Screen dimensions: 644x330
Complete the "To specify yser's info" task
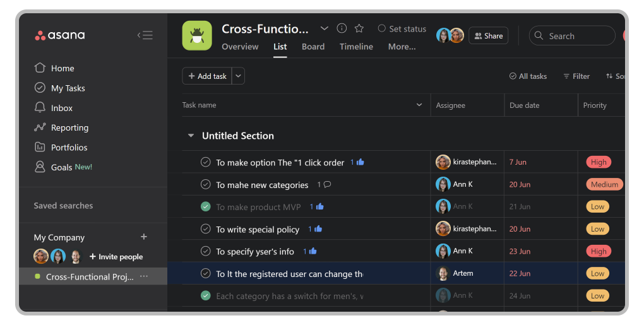(205, 251)
